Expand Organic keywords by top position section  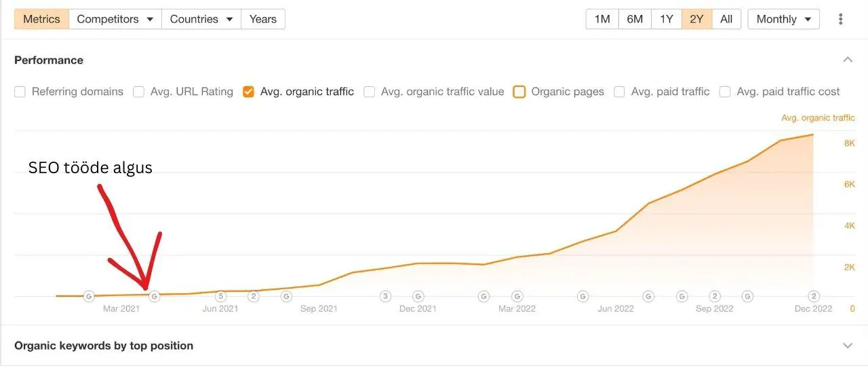pyautogui.click(x=848, y=346)
